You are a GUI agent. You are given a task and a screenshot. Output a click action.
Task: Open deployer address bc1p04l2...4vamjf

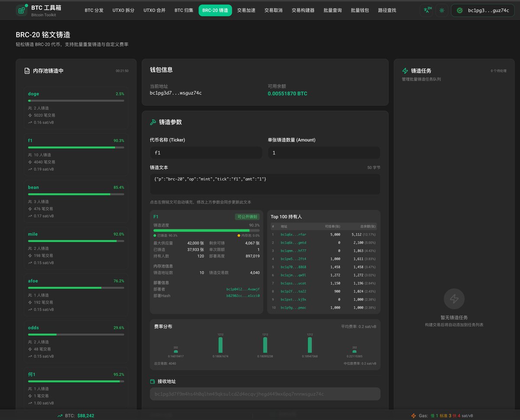243,289
